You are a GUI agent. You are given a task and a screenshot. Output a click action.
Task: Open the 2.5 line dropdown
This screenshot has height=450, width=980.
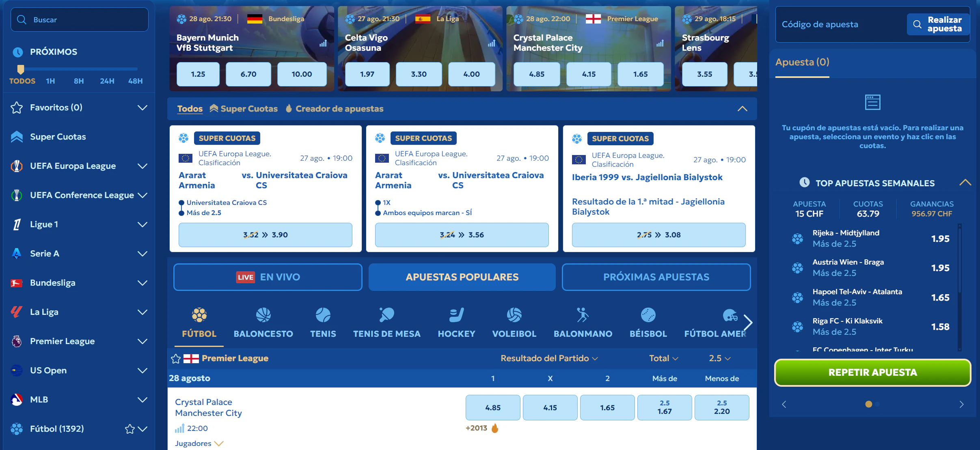720,358
